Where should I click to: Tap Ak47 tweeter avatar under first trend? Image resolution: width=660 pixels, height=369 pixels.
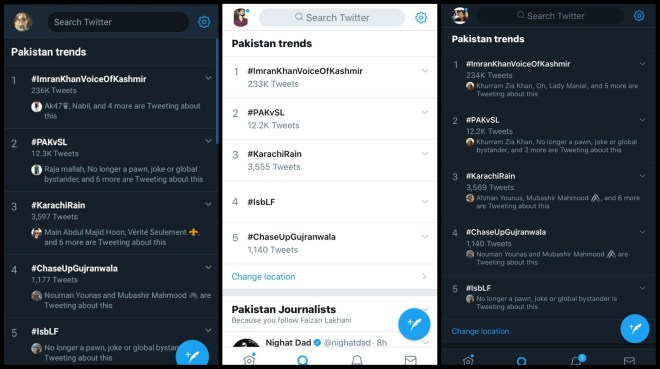37,106
